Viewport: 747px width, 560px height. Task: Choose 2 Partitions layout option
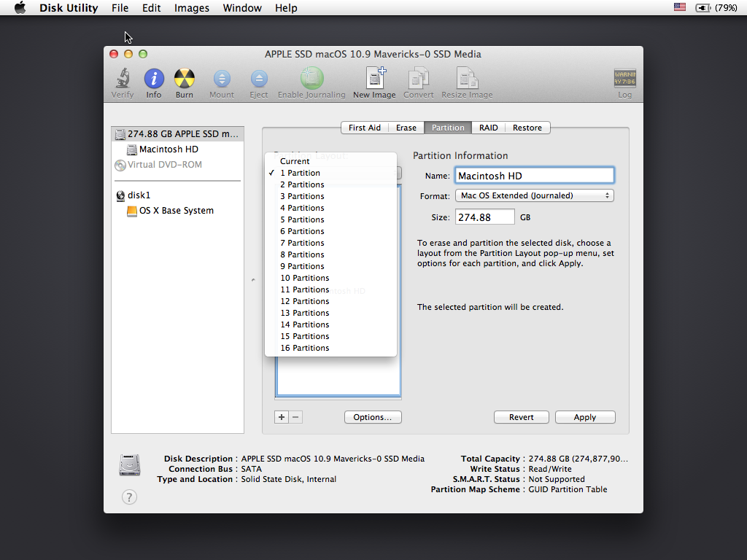coord(330,184)
